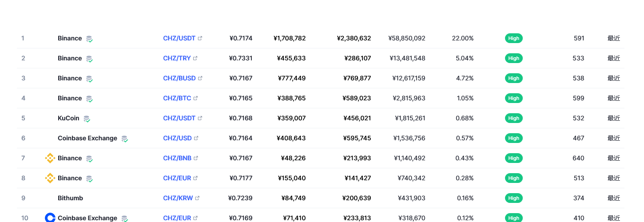This screenshot has height=222, width=644.
Task: Click verified icon next to Coinbase Exchange row 6
Action: pos(125,139)
